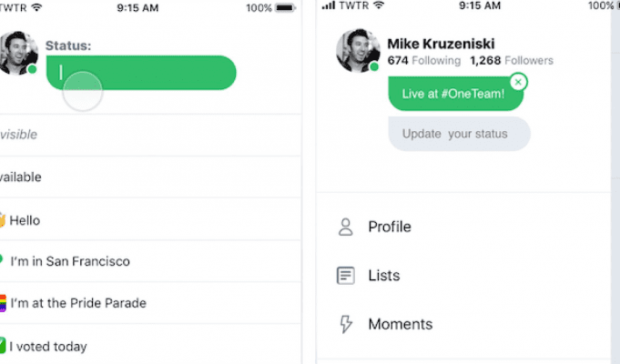Select I'm in San Francisco status
The width and height of the screenshot is (620, 364).
(150, 261)
